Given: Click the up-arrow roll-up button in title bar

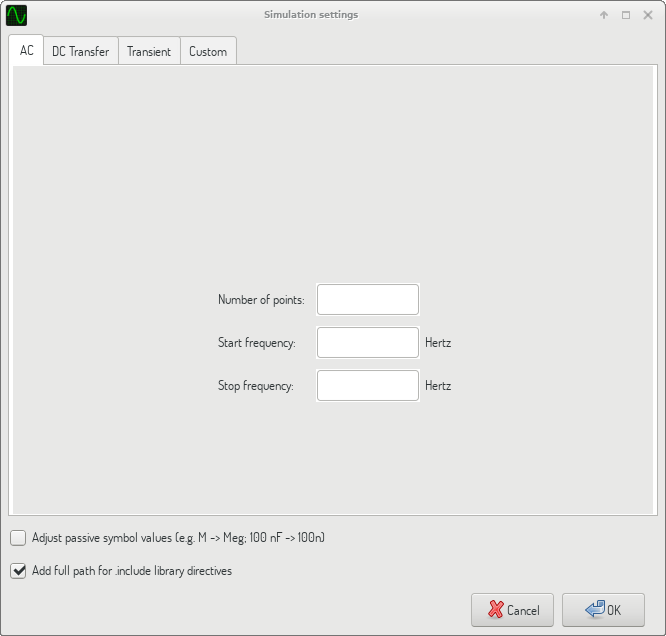Looking at the screenshot, I should tap(604, 15).
